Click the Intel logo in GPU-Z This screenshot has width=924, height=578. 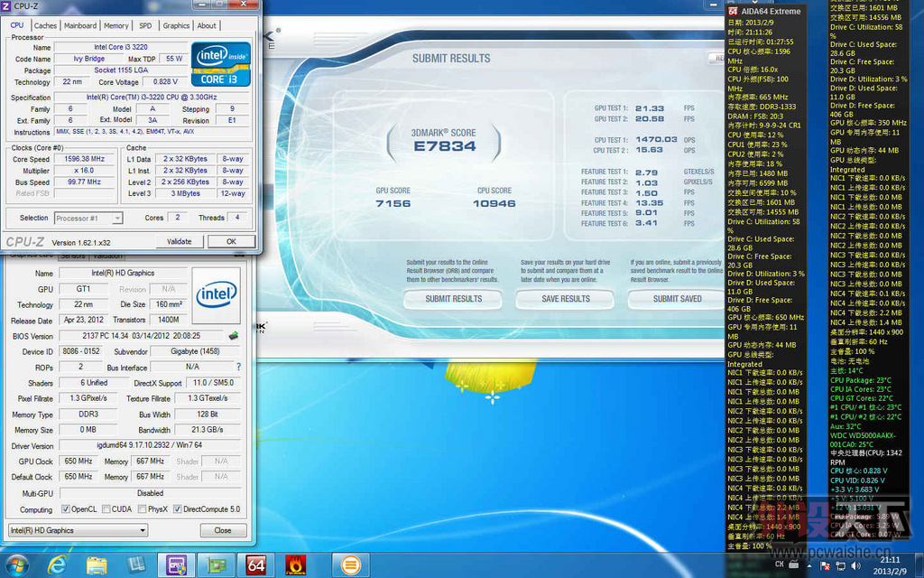217,294
